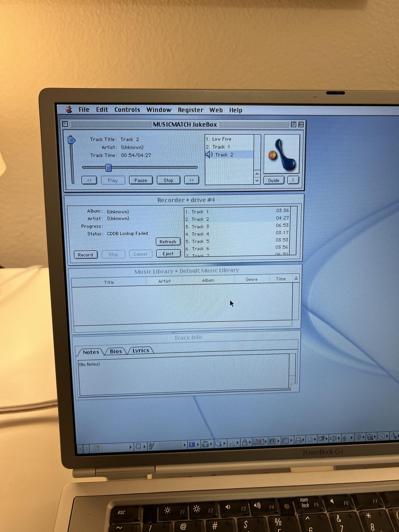Sort library by Album column
Viewport: 399px width, 532px height.
pyautogui.click(x=208, y=280)
